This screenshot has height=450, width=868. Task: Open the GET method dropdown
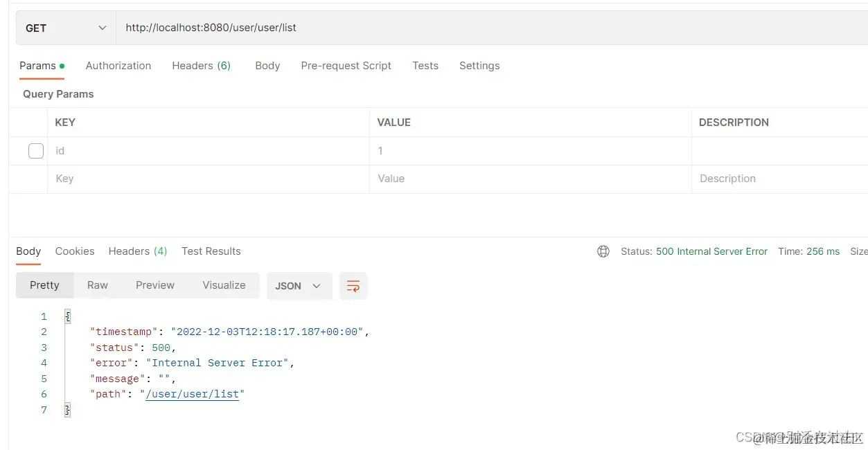(66, 28)
